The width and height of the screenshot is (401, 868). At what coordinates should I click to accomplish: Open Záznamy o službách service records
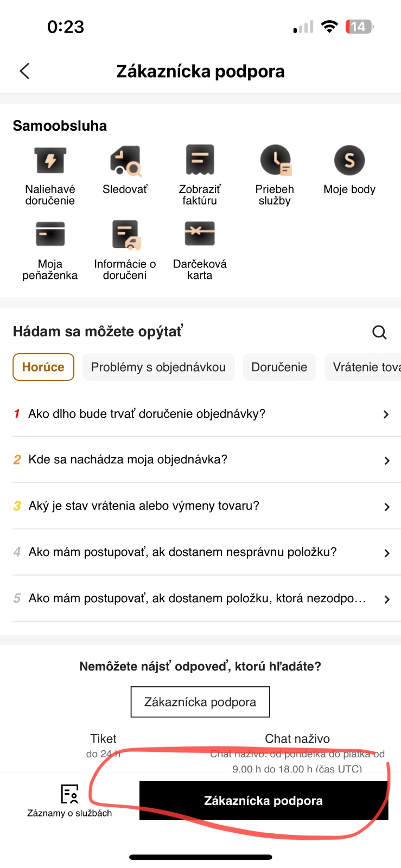point(69,800)
